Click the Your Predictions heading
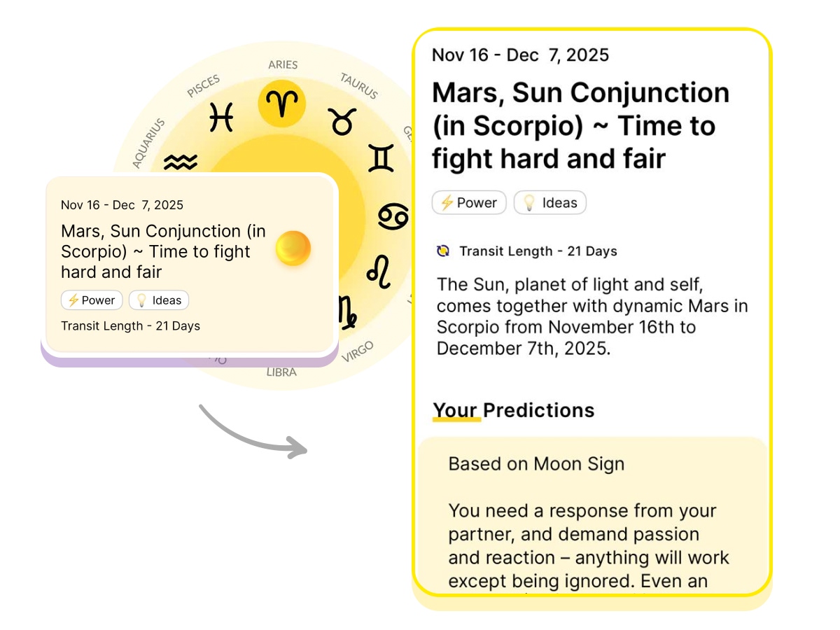 point(513,410)
